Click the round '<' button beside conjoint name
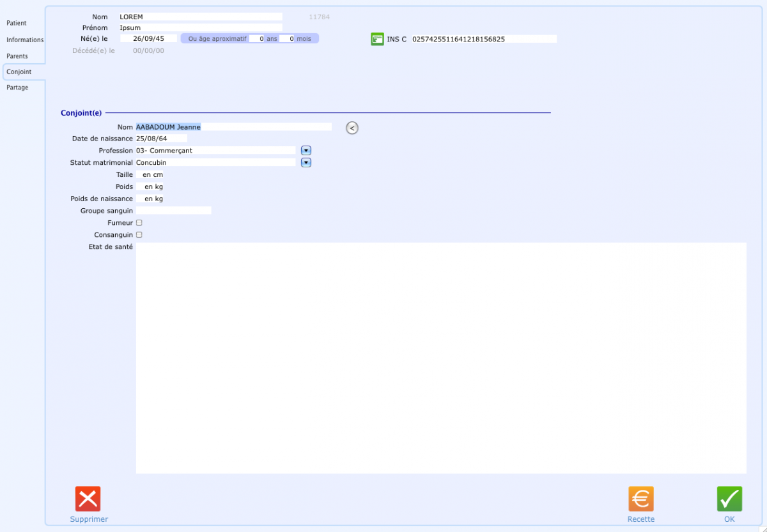767x532 pixels. coord(352,128)
